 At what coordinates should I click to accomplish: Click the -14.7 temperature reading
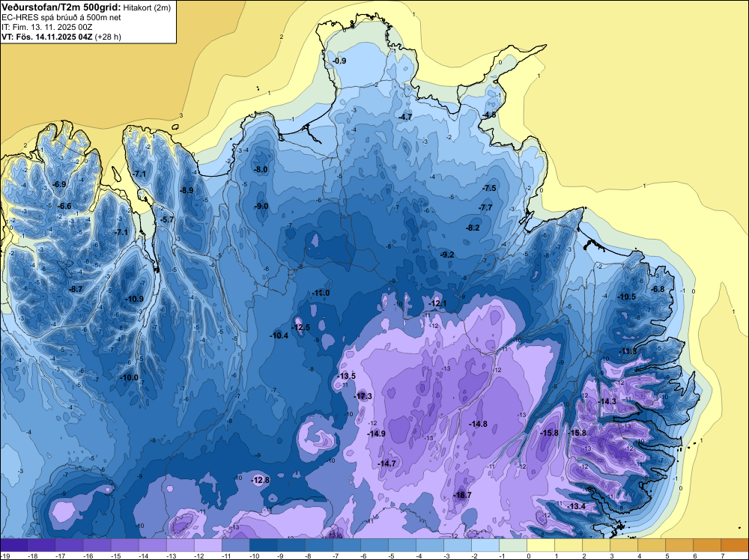pos(386,463)
